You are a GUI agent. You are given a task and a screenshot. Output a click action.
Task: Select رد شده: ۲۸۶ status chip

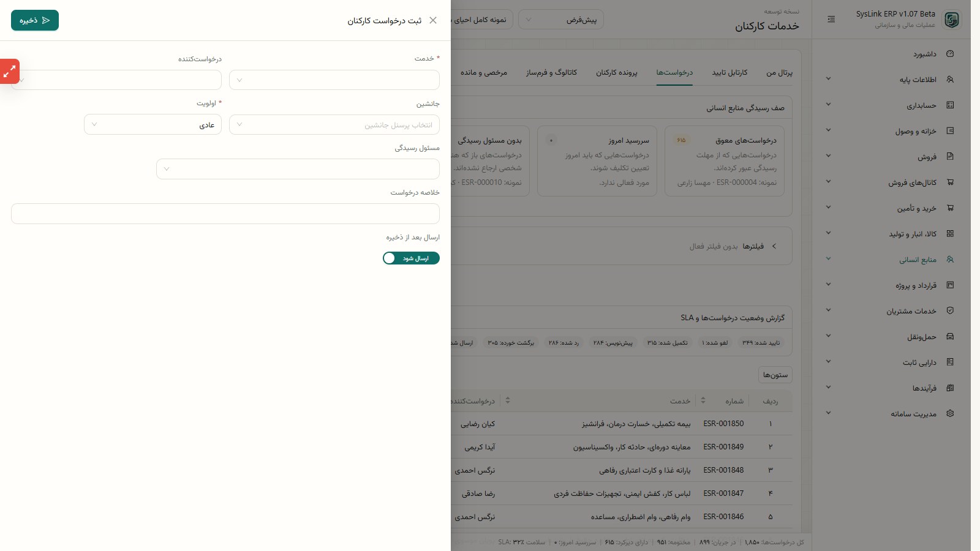[563, 343]
